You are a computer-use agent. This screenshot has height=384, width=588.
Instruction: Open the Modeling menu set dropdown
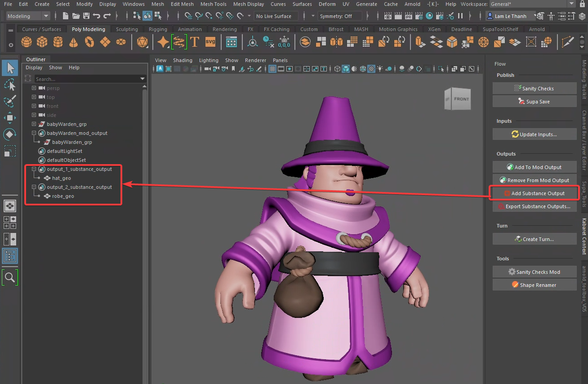tap(28, 16)
